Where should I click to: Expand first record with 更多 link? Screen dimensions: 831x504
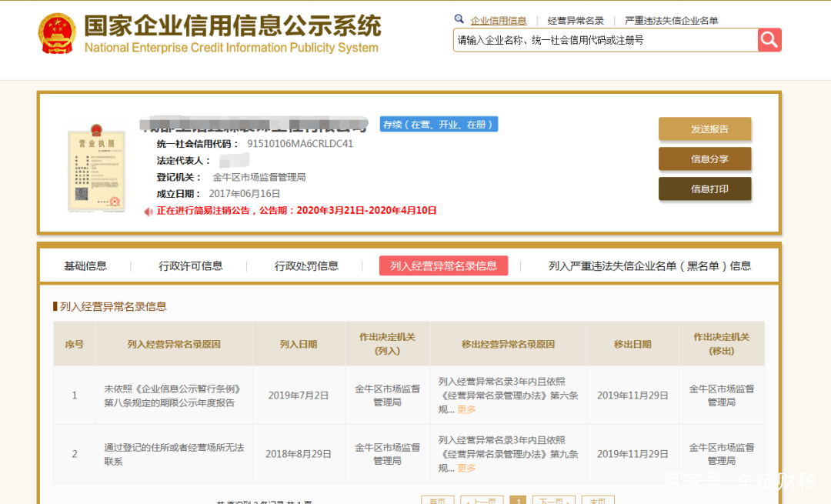coord(468,410)
